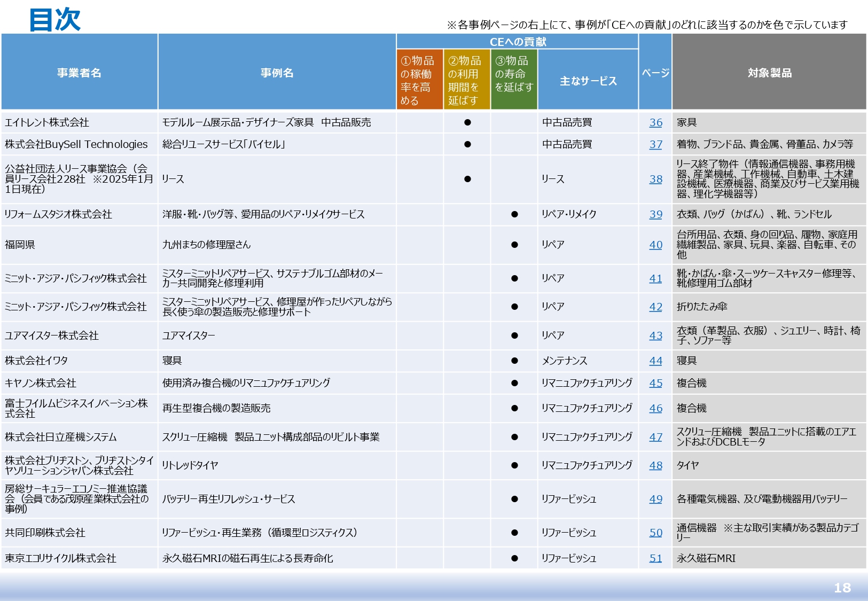Select cell ユアマイスター株式会社
The height and width of the screenshot is (601, 868).
(79, 335)
